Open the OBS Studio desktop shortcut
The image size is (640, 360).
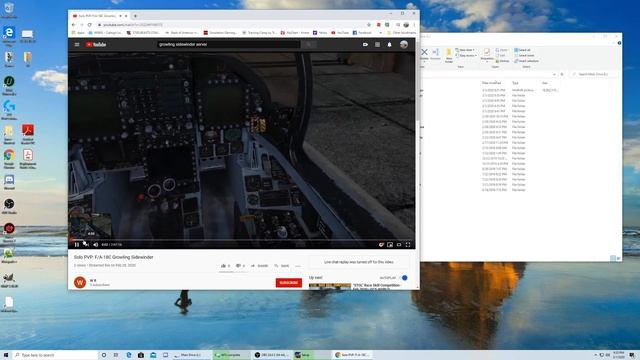click(9, 206)
